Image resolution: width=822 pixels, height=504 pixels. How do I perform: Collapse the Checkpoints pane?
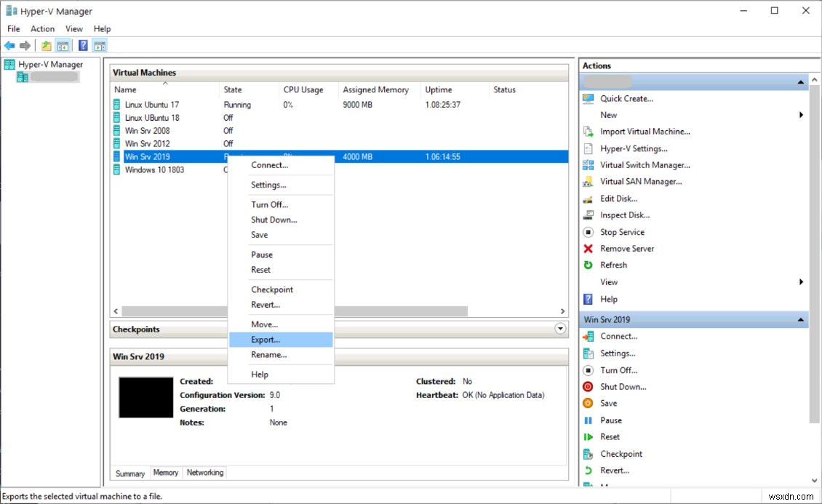click(560, 329)
